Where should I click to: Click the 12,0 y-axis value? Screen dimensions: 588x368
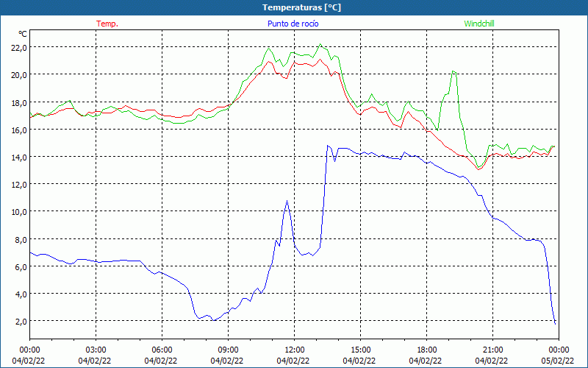(x=19, y=185)
